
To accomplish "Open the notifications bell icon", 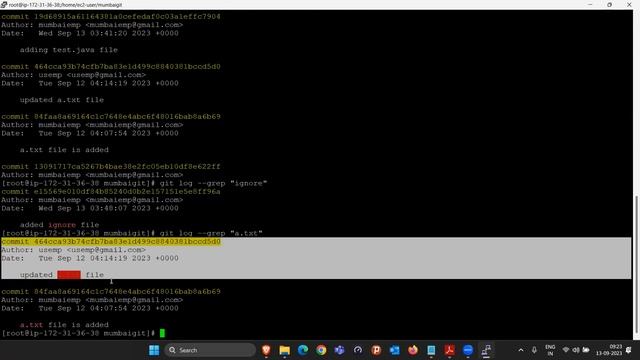I will [x=629, y=350].
